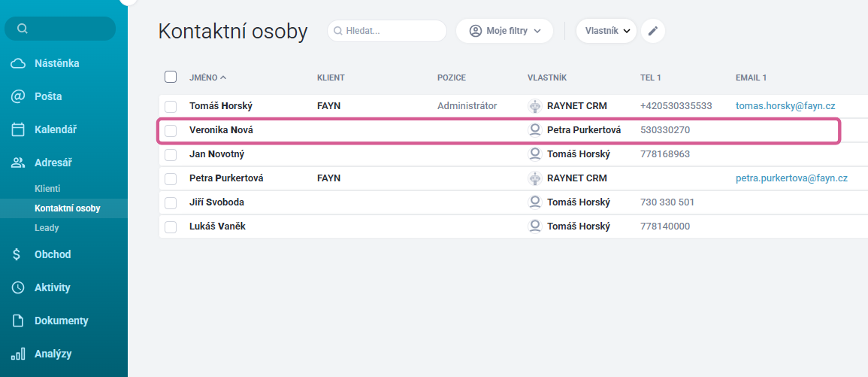Click the clock icon for Aktivity
The image size is (868, 377).
19,287
